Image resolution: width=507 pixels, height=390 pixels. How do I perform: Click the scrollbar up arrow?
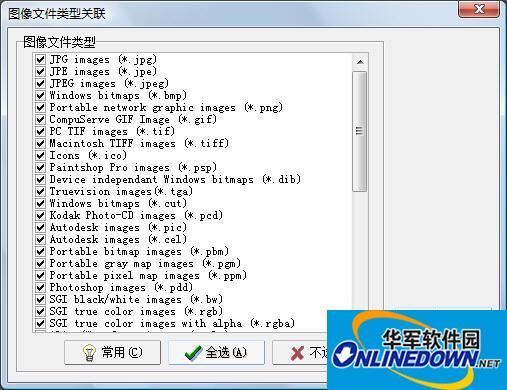click(x=360, y=62)
